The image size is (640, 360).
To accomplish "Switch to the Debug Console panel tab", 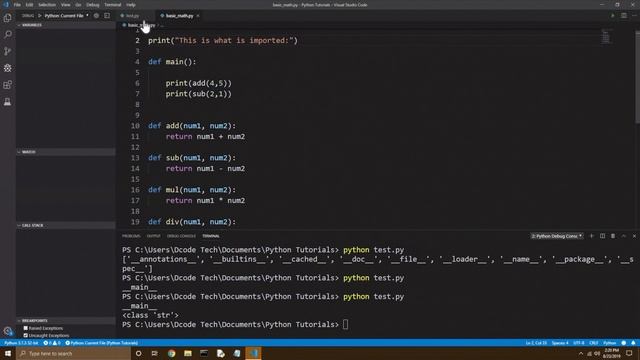I will pos(181,236).
